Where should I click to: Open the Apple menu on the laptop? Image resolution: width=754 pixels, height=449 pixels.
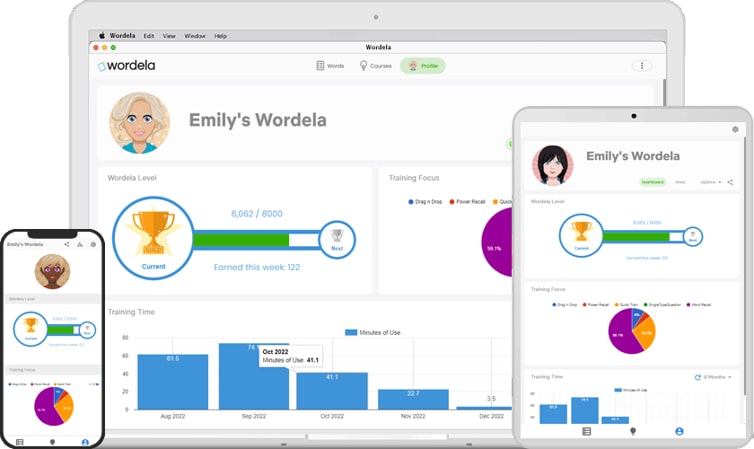pyautogui.click(x=102, y=36)
